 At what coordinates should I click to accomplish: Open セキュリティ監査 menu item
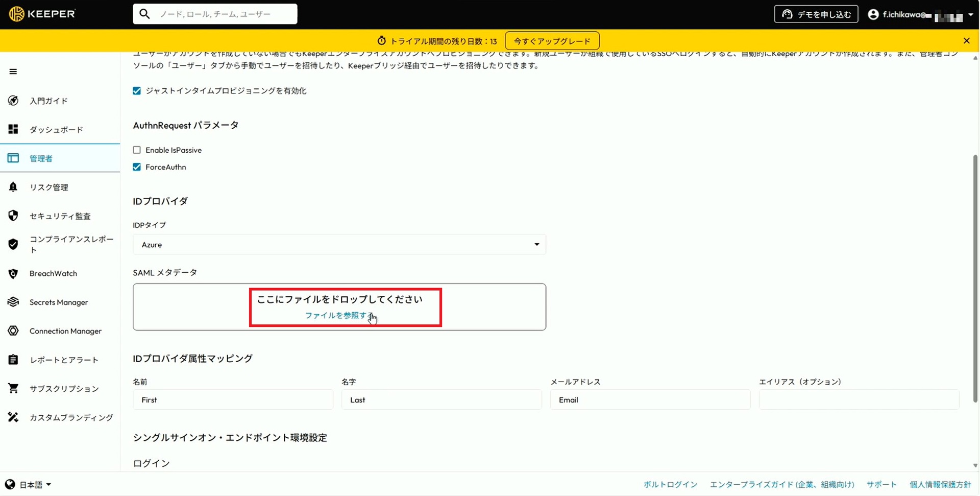tap(60, 216)
